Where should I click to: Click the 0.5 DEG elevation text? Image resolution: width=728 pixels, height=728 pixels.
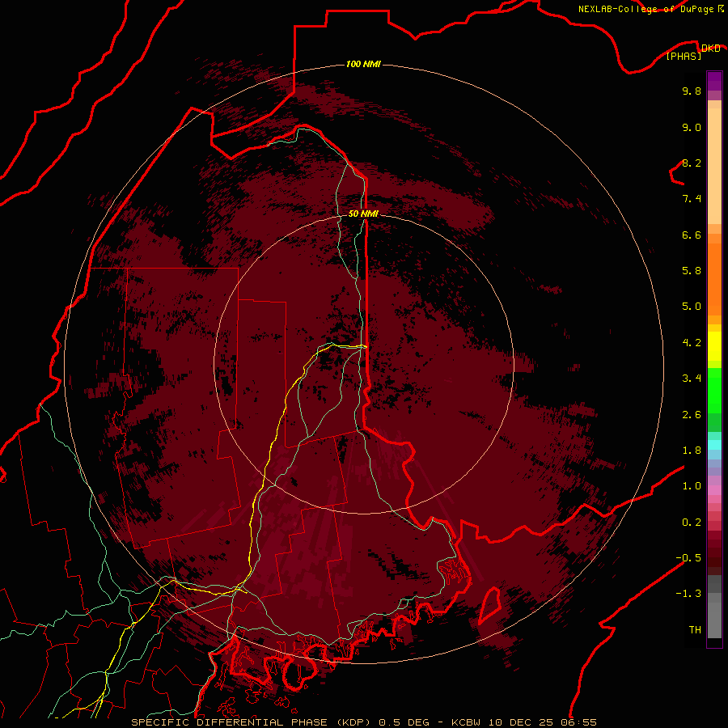tap(404, 722)
